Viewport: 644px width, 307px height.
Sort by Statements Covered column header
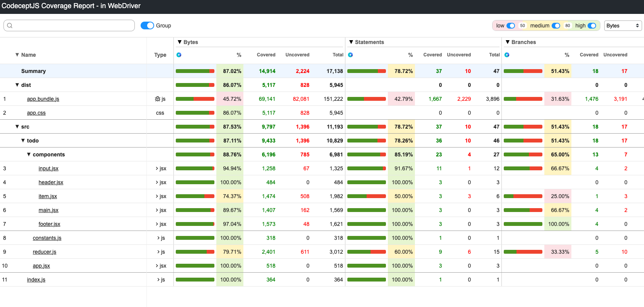tap(433, 55)
